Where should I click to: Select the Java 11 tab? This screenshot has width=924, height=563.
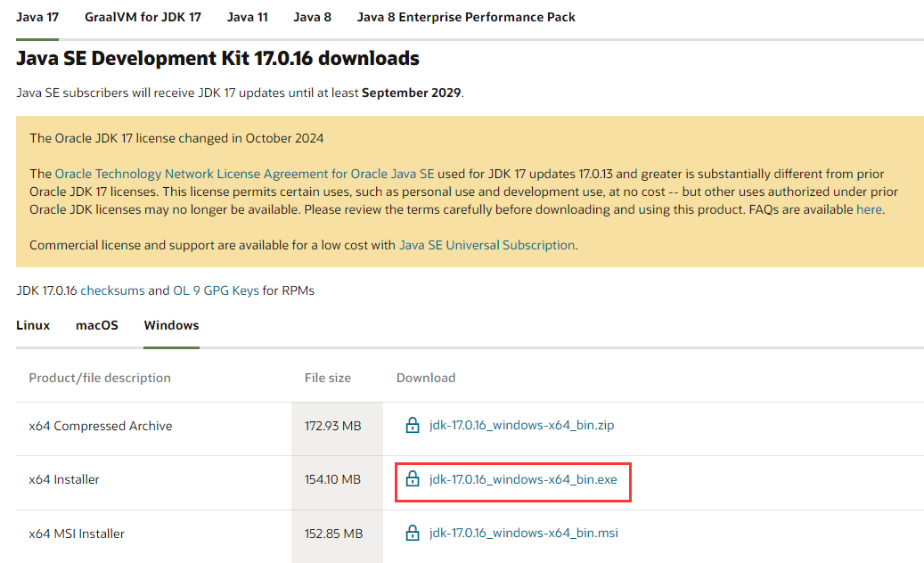click(248, 17)
